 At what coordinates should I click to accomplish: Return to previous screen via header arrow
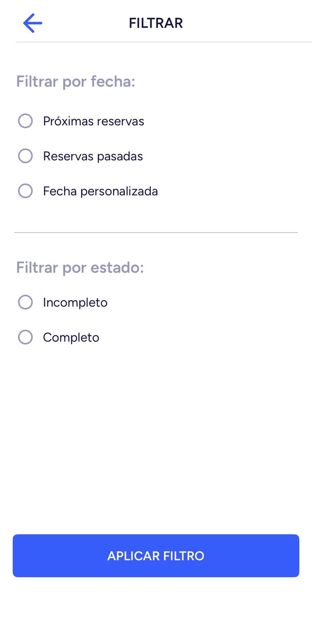click(33, 23)
